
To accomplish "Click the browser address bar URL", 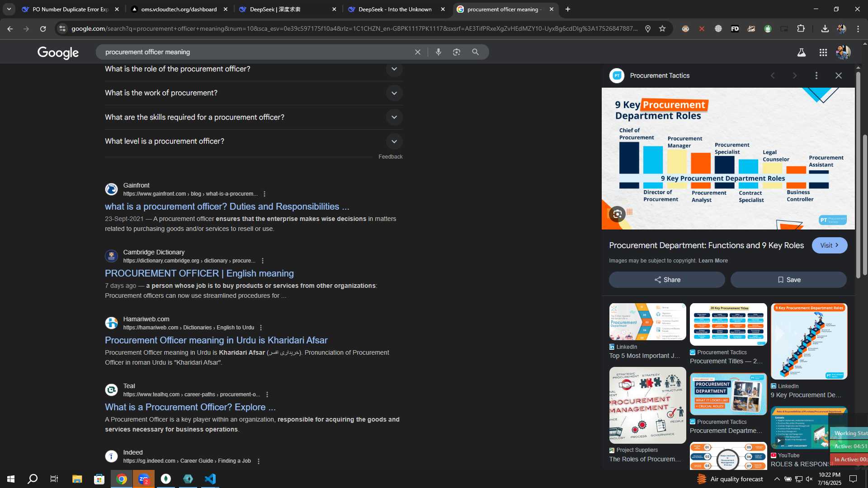I will 354,28.
